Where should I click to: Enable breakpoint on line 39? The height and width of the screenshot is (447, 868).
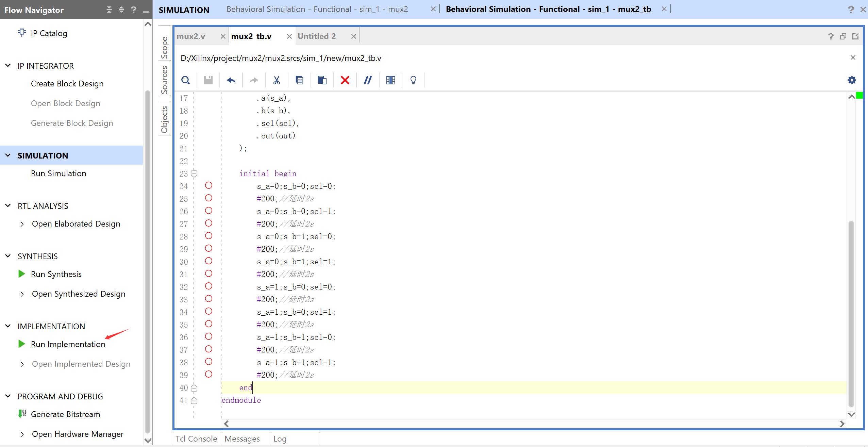(x=208, y=374)
